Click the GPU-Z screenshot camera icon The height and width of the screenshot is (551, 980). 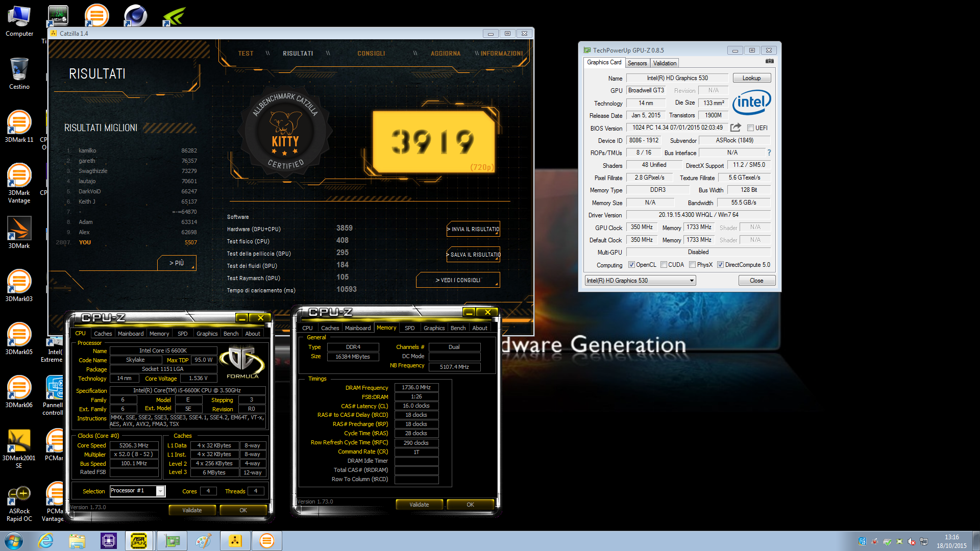pyautogui.click(x=770, y=61)
